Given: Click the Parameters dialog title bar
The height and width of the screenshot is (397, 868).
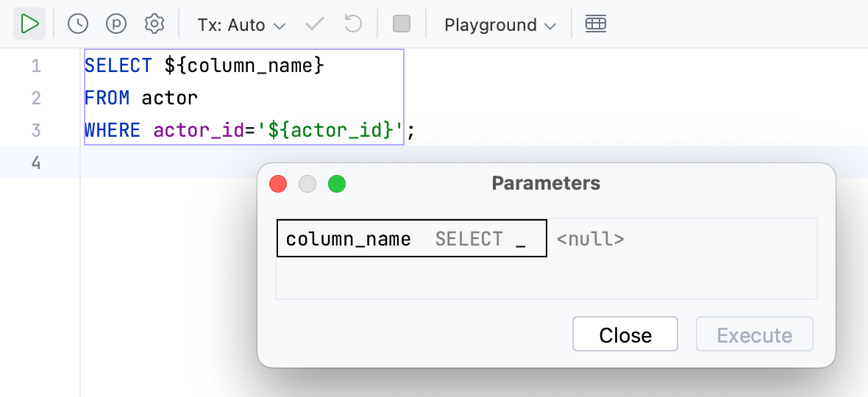Looking at the screenshot, I should pos(546,183).
